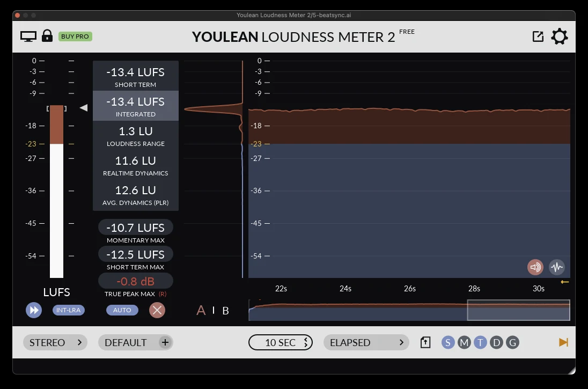This screenshot has width=588, height=389.
Task: Select state B
Action: click(225, 311)
